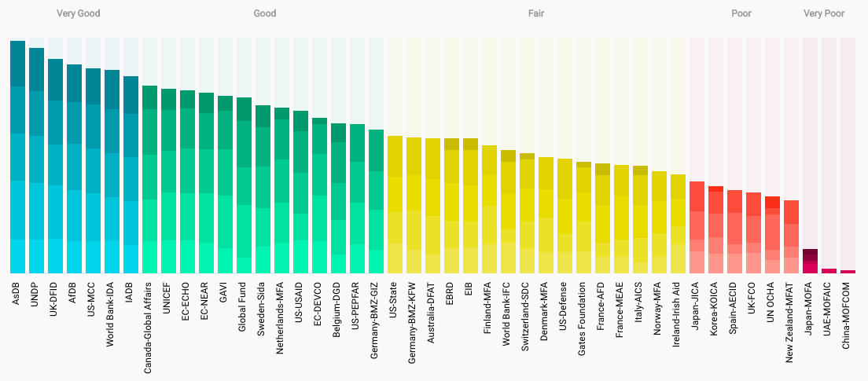Click the Canada-Global Affairs green bar
This screenshot has width=868, height=381.
click(x=150, y=179)
